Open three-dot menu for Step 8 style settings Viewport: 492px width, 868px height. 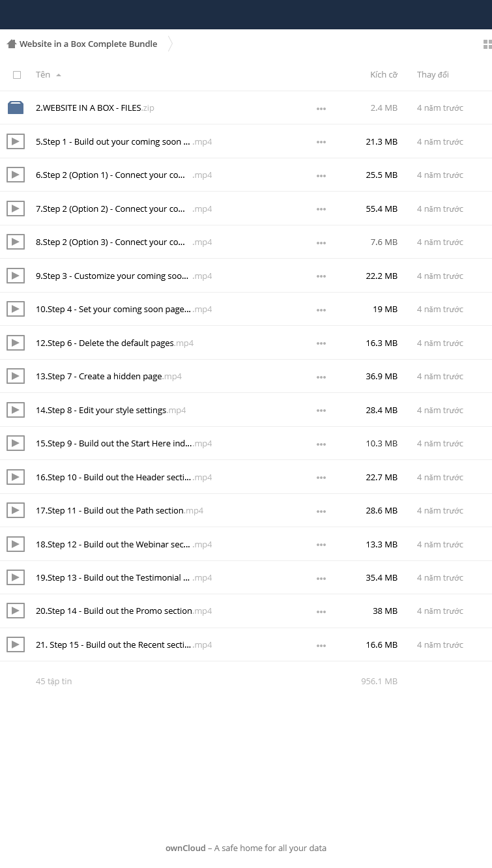coord(321,411)
